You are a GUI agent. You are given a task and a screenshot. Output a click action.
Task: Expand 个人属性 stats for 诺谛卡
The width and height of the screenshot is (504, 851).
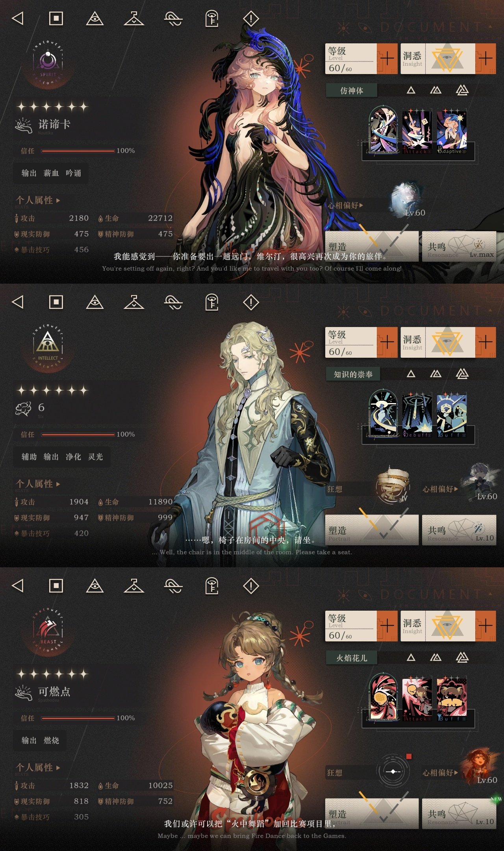click(x=38, y=201)
